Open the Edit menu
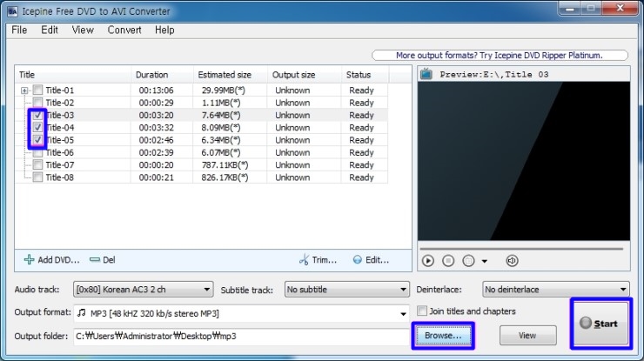Image resolution: width=644 pixels, height=361 pixels. pyautogui.click(x=50, y=30)
